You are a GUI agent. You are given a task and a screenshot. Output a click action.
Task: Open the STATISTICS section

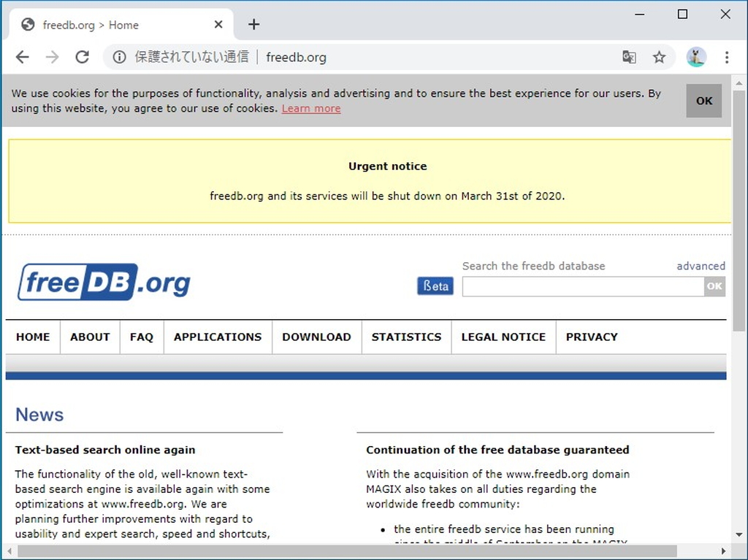(x=406, y=337)
